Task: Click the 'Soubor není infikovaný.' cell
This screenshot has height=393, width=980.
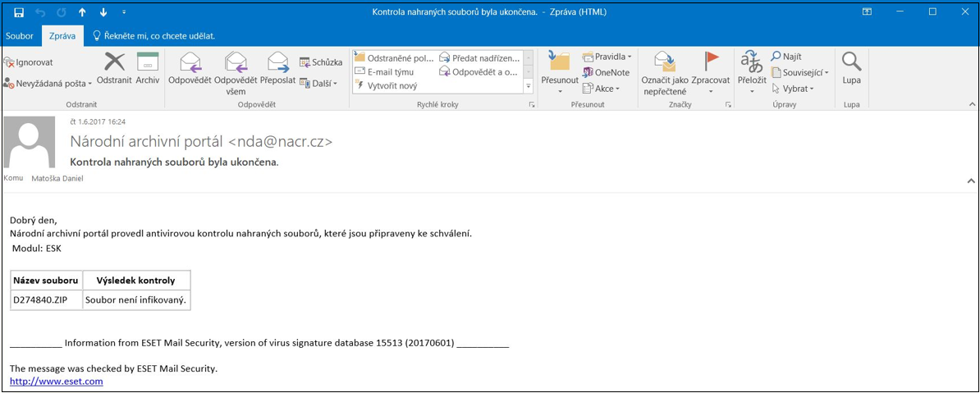Action: point(136,300)
